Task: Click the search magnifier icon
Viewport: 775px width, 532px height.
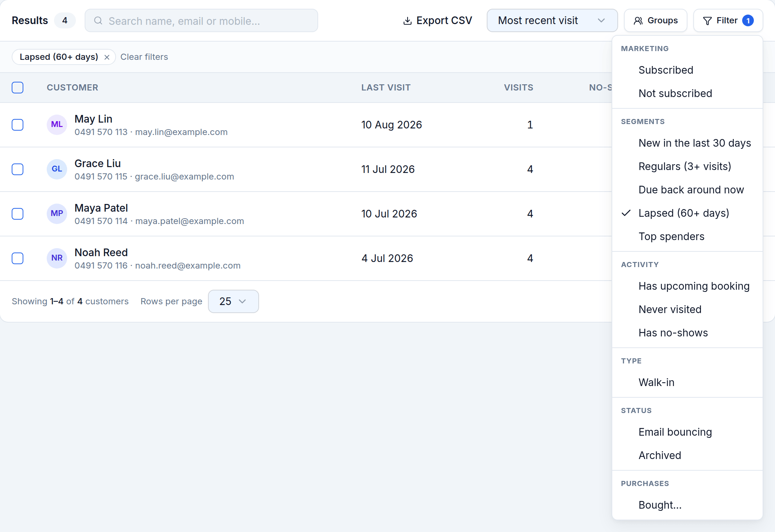Action: coord(98,20)
